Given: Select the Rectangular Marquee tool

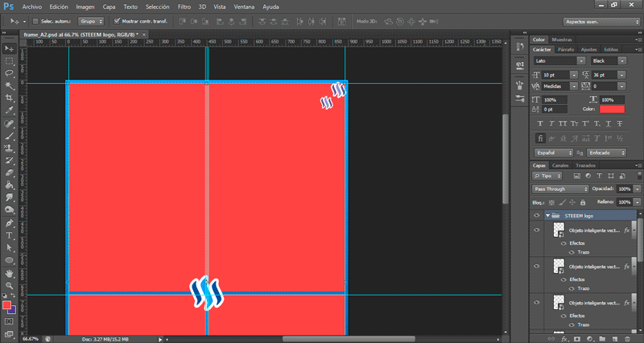Looking at the screenshot, I should (x=9, y=61).
